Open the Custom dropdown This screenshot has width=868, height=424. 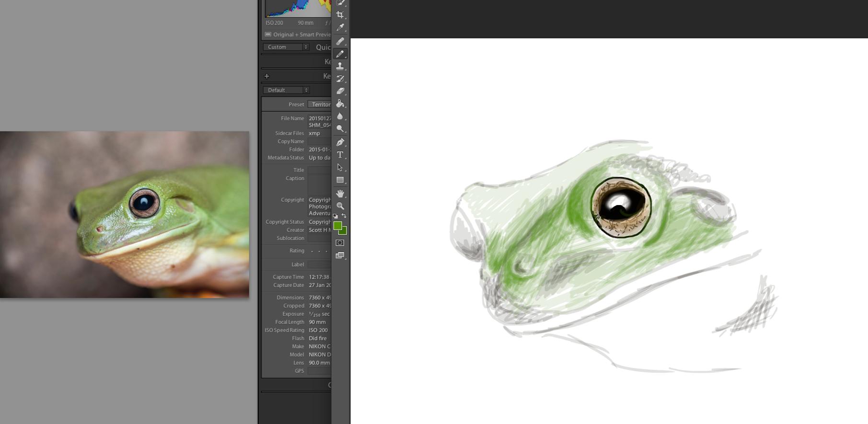click(286, 47)
